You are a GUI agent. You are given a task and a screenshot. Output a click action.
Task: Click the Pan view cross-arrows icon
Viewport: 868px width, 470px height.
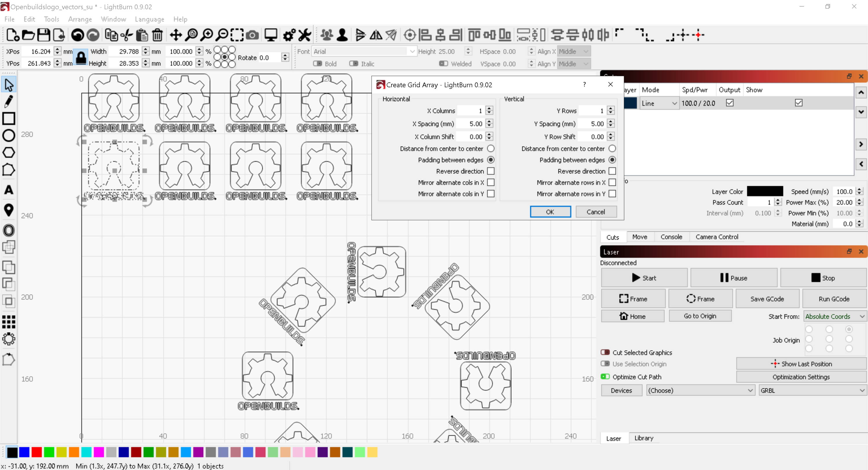[x=176, y=35]
